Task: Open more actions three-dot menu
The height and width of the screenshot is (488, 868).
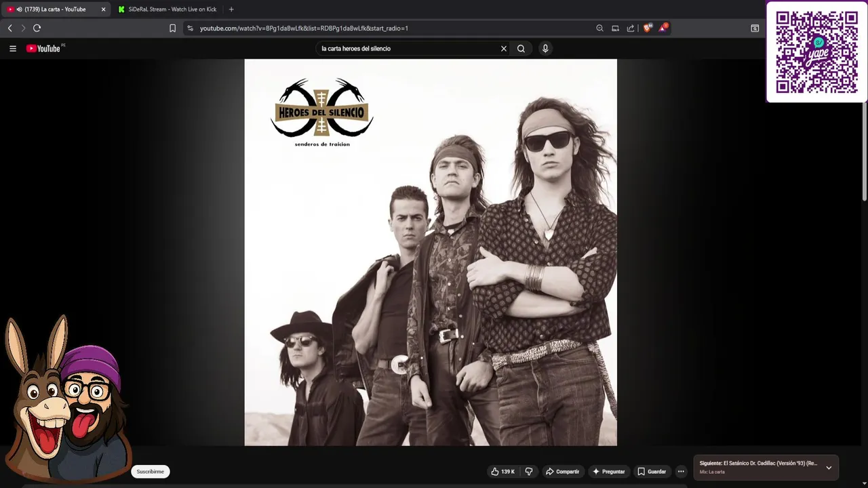Action: 681,472
